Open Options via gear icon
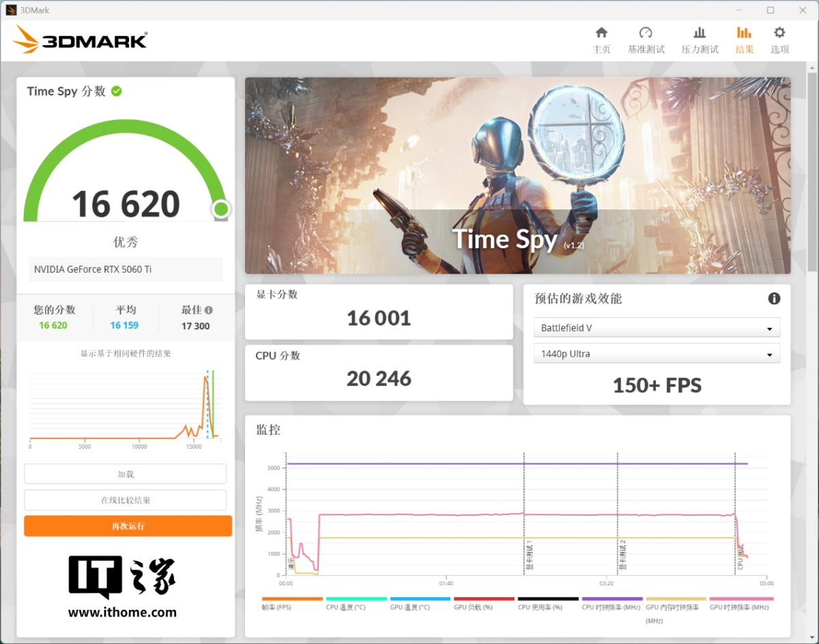The image size is (819, 644). (x=779, y=33)
